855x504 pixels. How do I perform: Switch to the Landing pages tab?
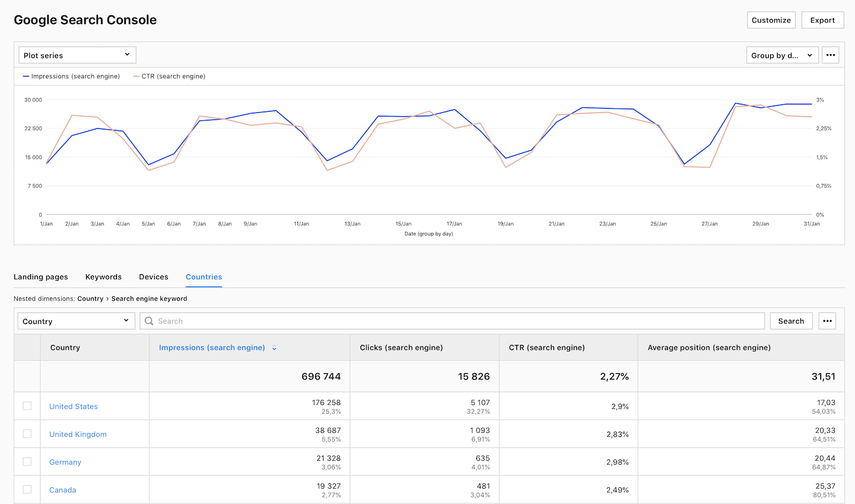click(x=41, y=277)
